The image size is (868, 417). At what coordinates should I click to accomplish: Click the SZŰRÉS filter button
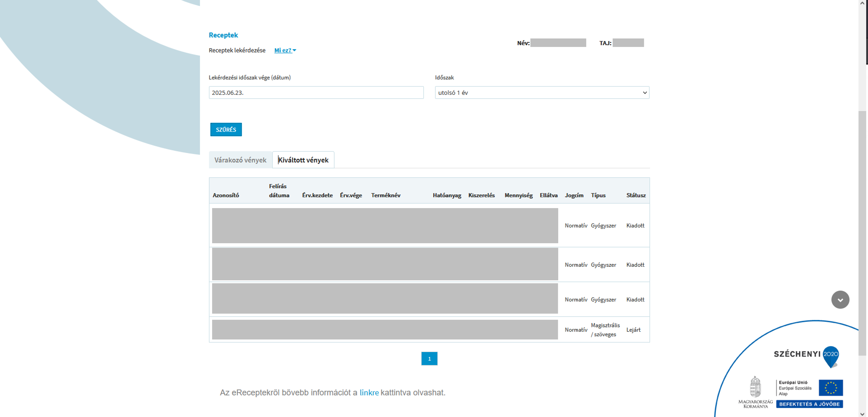(x=226, y=129)
